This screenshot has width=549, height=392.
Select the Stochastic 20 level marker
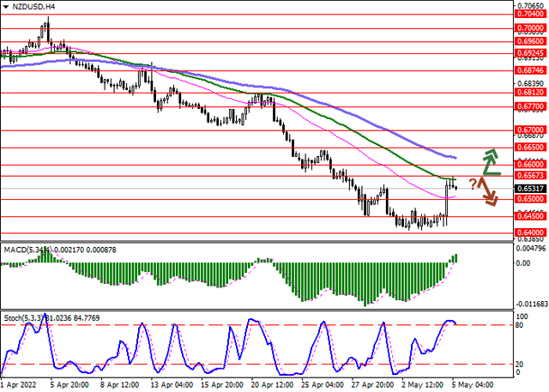pyautogui.click(x=519, y=365)
